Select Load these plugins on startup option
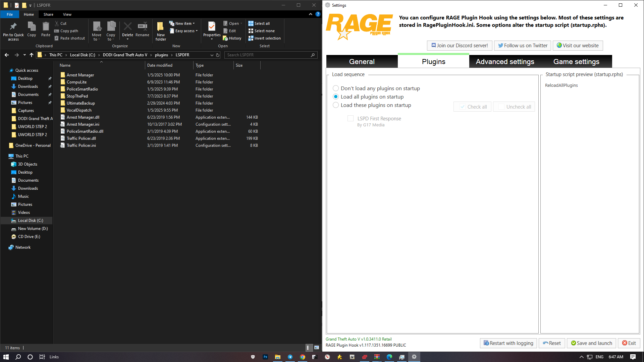Image resolution: width=644 pixels, height=362 pixels. (x=336, y=105)
